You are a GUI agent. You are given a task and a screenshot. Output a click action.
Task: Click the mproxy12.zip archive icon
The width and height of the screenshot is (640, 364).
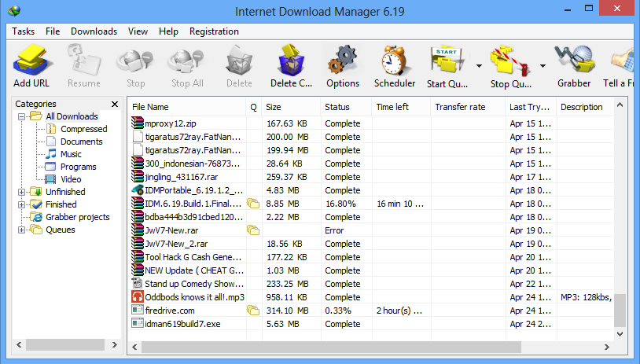(x=138, y=123)
